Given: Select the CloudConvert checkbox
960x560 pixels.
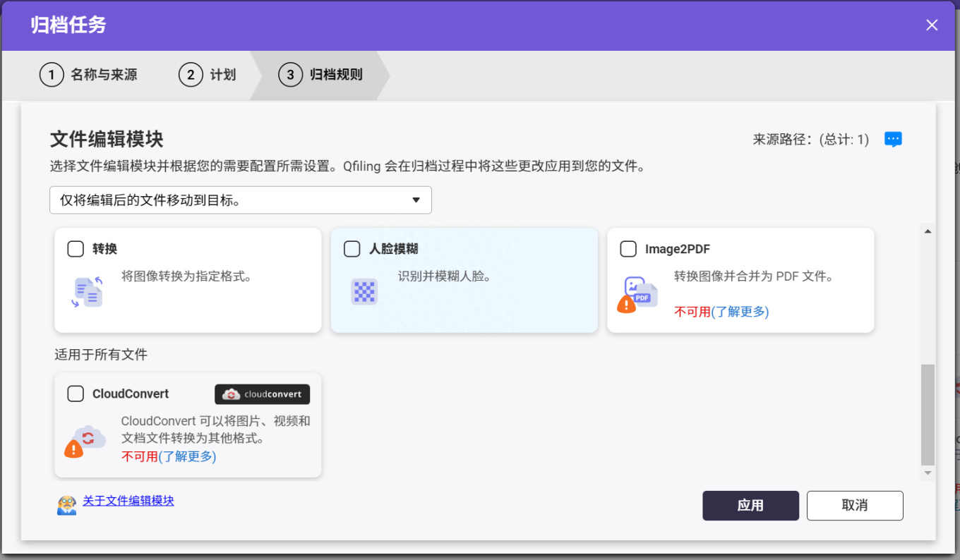Looking at the screenshot, I should tap(76, 394).
